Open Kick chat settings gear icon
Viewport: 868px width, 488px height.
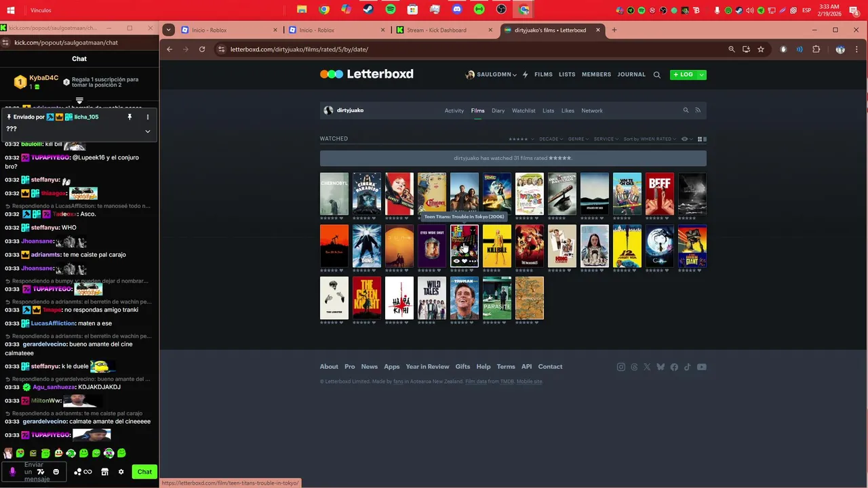point(121,472)
